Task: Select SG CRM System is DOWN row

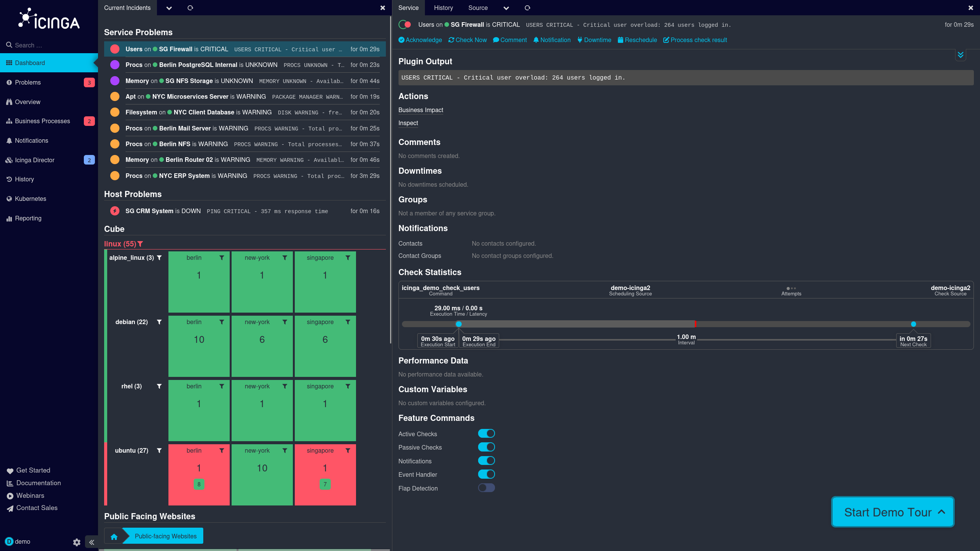Action: [245, 211]
